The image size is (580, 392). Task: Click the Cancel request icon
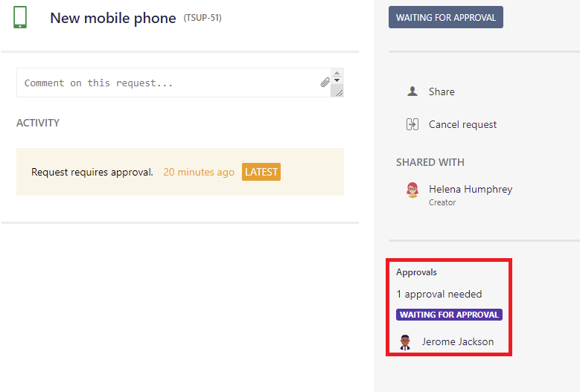[x=412, y=124]
